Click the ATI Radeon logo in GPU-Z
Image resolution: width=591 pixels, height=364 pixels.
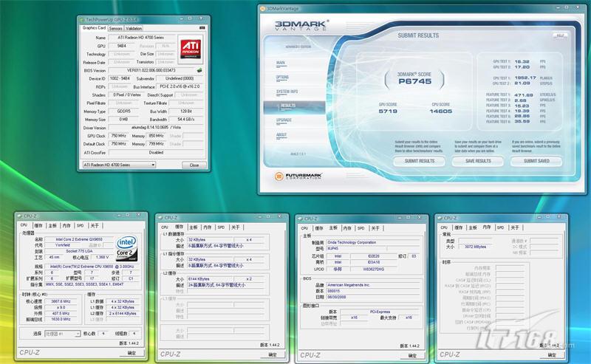(x=191, y=48)
